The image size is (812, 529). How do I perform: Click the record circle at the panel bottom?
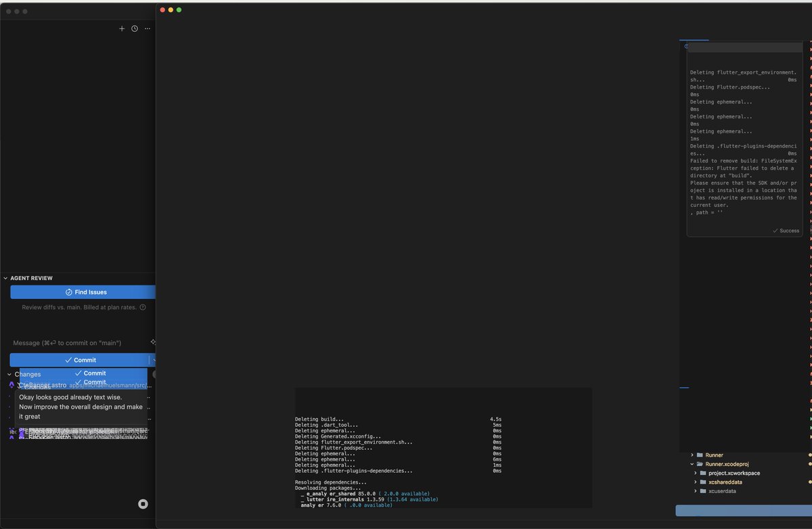pos(142,504)
